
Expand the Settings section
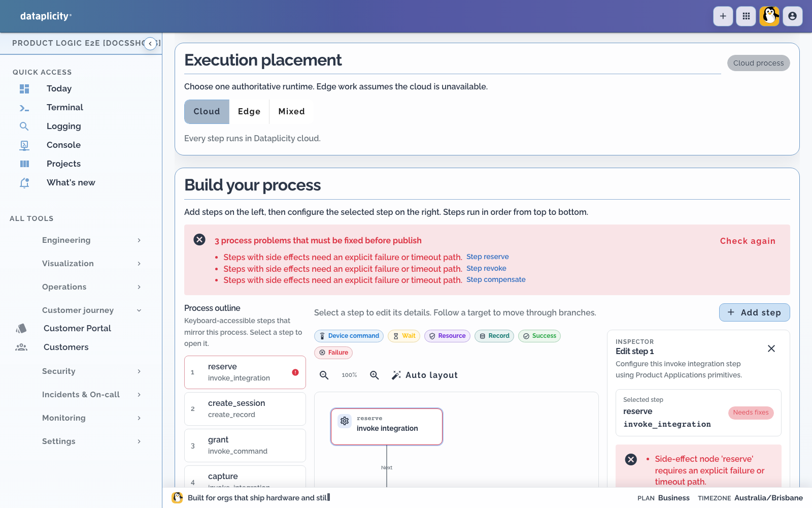pos(91,441)
